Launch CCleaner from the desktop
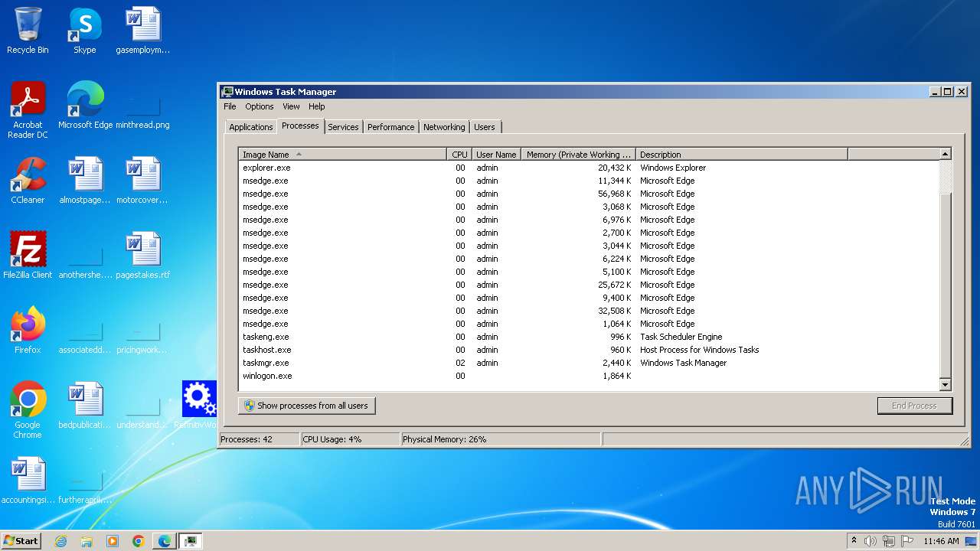The width and height of the screenshot is (980, 551). 28,180
